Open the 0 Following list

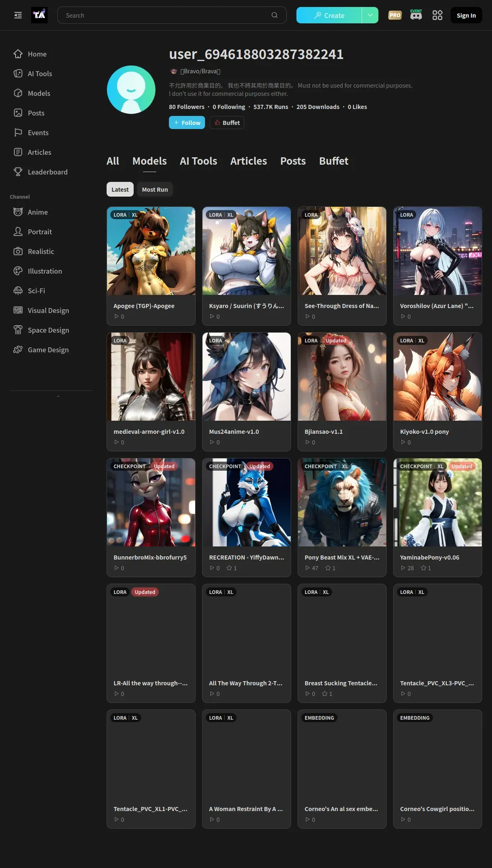tap(229, 107)
